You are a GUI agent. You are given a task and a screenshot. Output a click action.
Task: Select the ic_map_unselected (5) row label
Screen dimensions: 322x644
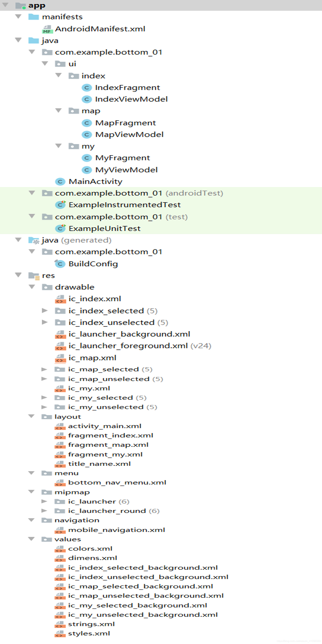[x=115, y=379]
